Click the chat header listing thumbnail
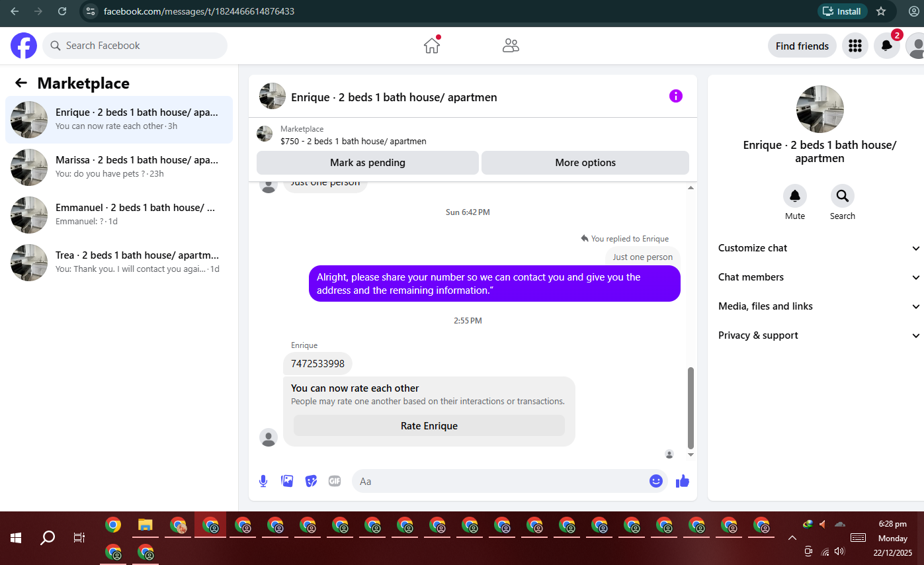This screenshot has width=924, height=565. click(x=273, y=96)
